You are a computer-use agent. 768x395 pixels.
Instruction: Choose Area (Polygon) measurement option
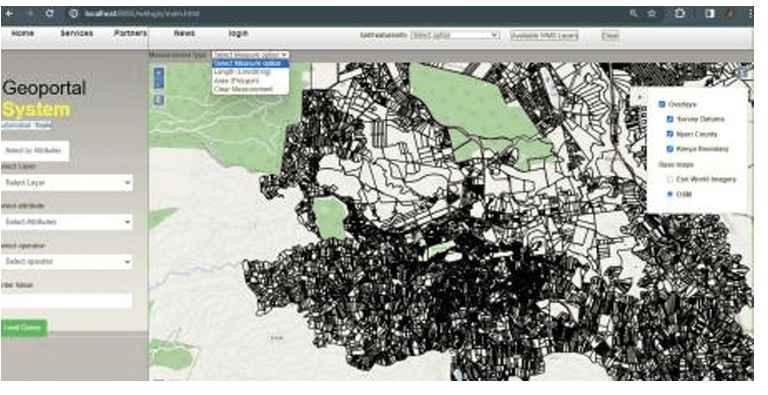pos(250,80)
